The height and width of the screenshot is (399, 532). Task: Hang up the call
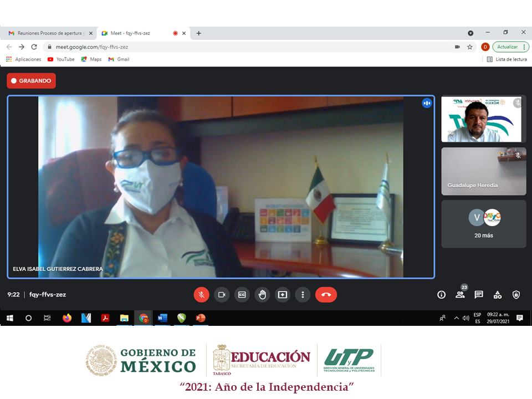[x=326, y=295]
